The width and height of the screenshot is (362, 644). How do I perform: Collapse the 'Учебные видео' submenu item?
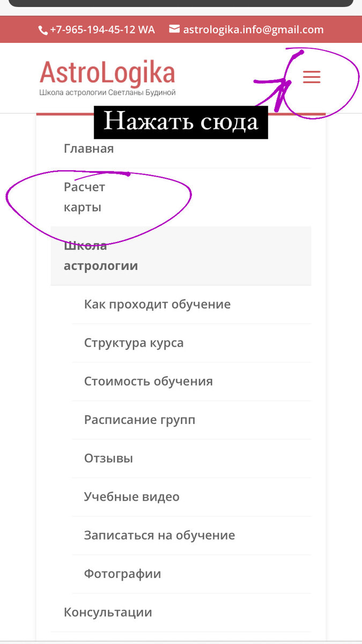click(x=132, y=496)
